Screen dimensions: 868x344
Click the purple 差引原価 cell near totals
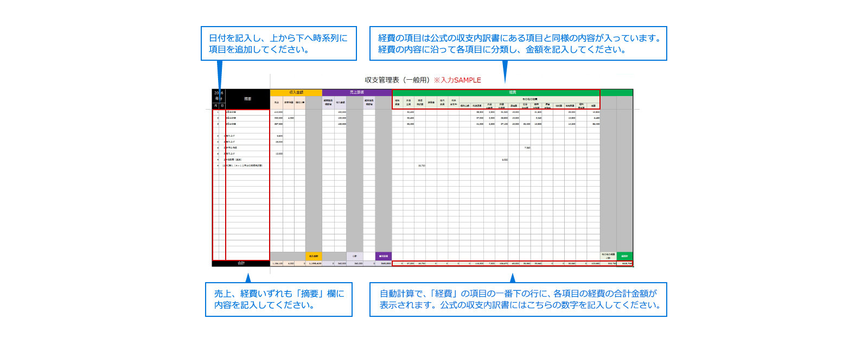tap(383, 256)
